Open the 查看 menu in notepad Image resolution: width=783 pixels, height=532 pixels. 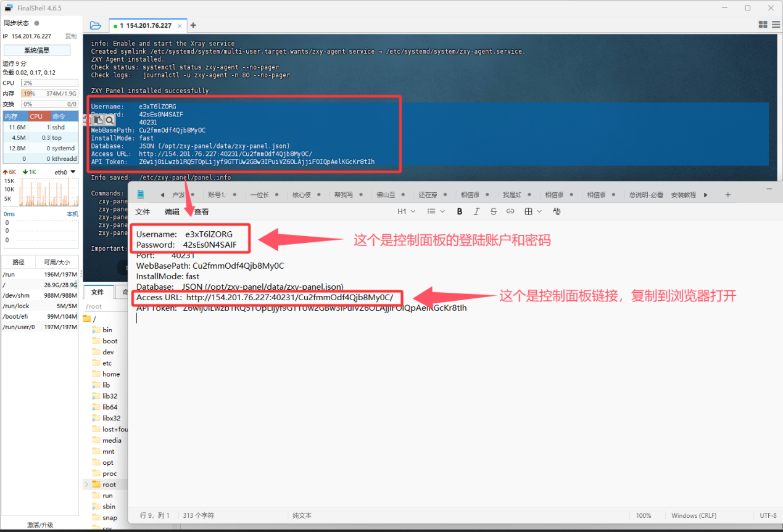click(202, 211)
